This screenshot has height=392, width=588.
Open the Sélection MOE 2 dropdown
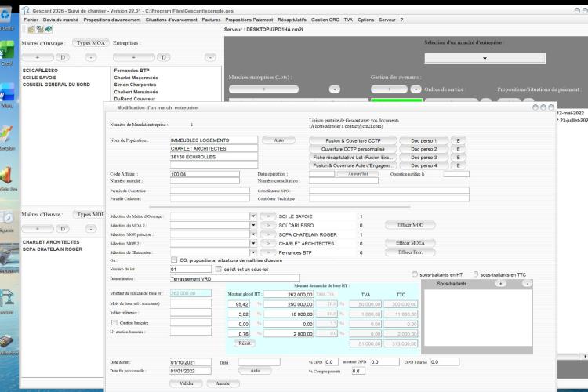point(253,243)
